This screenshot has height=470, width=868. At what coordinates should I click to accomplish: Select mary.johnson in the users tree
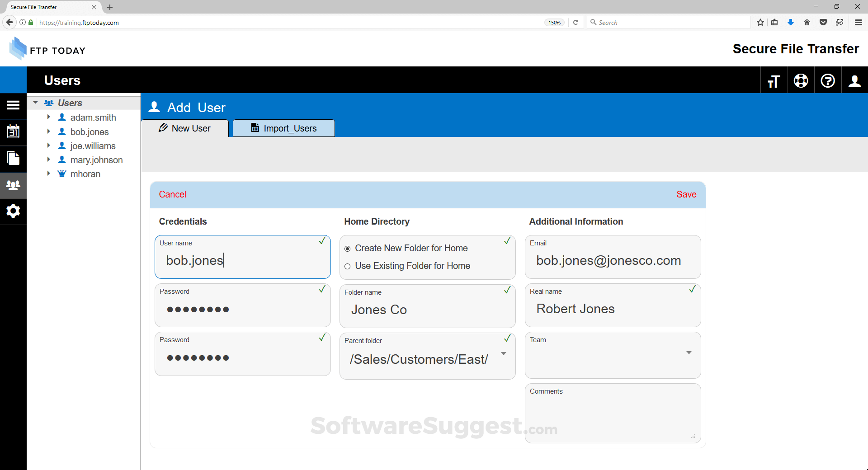coord(96,160)
